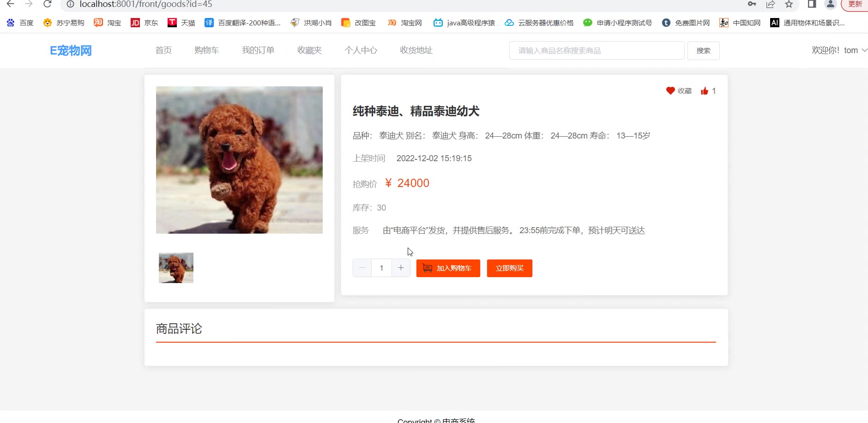Image resolution: width=868 pixels, height=423 pixels.
Task: Open 收货地址 in navigation
Action: tap(416, 50)
